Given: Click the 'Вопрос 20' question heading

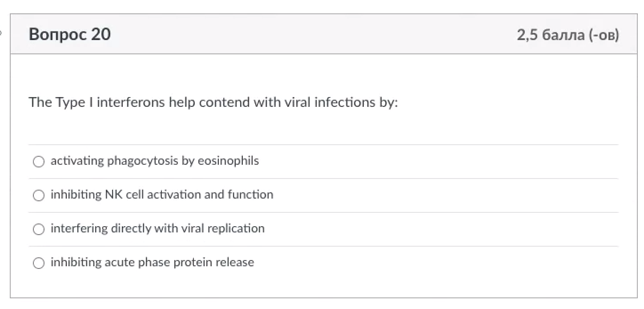Looking at the screenshot, I should [70, 34].
